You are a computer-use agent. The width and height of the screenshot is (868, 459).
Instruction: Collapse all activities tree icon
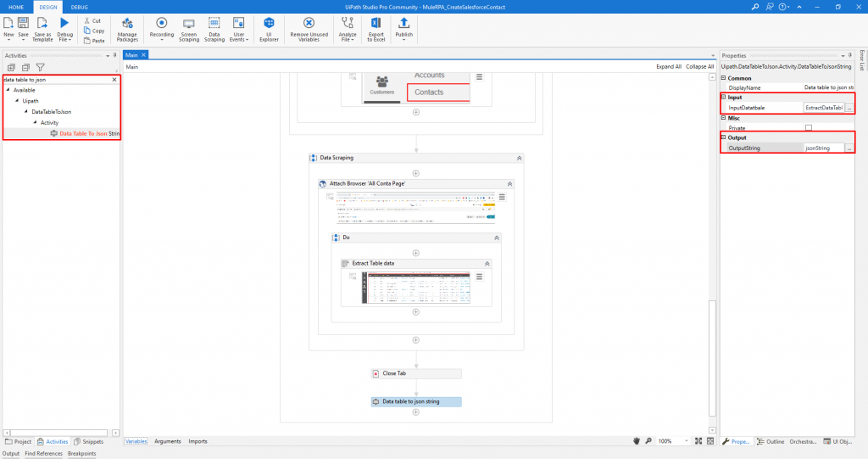click(x=25, y=68)
